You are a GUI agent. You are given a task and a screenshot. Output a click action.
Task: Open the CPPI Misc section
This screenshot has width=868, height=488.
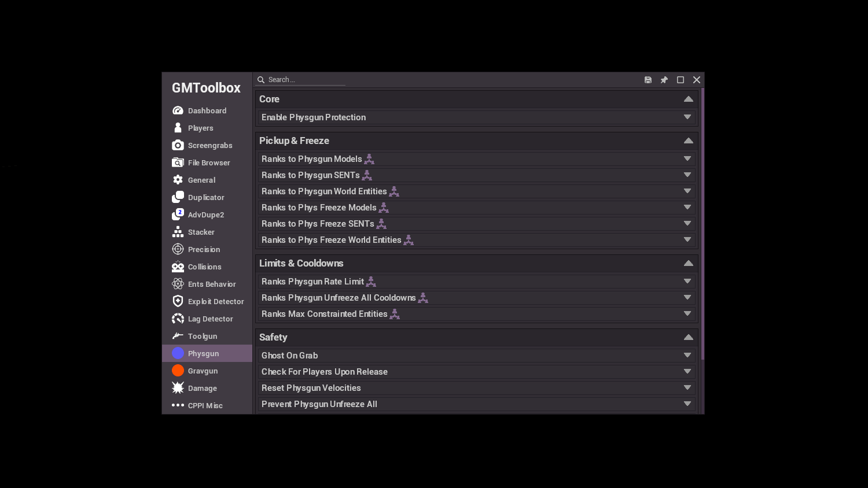207,405
